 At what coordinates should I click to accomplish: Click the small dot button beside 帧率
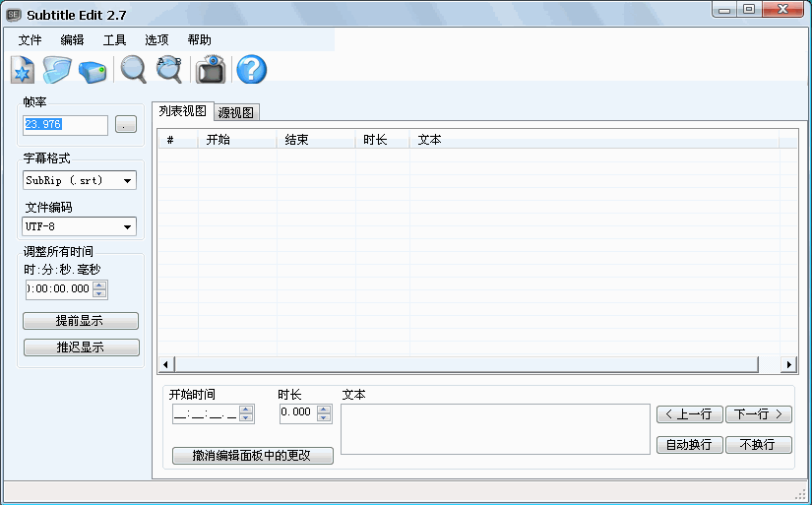(126, 124)
